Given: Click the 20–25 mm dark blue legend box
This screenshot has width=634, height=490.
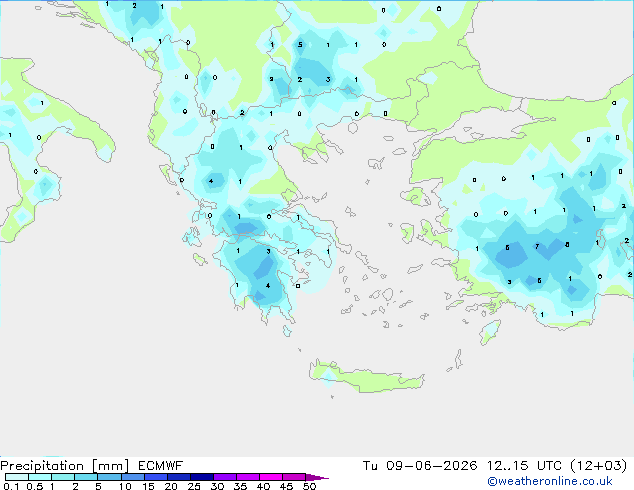Looking at the screenshot, I should point(179,477).
